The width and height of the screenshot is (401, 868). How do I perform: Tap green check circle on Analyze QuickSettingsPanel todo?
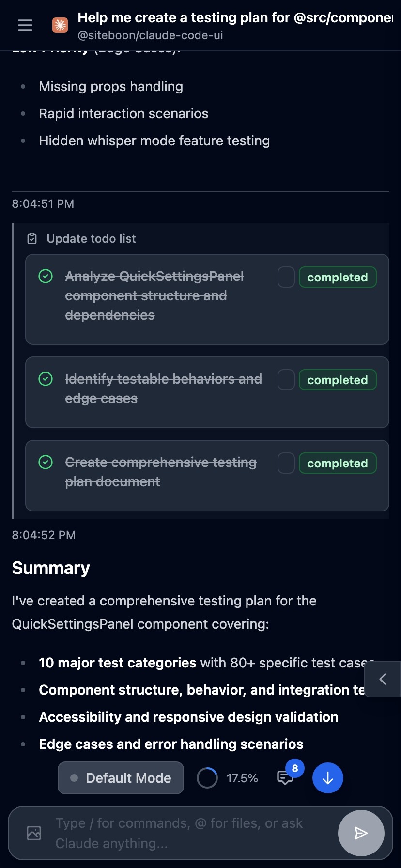tap(45, 276)
